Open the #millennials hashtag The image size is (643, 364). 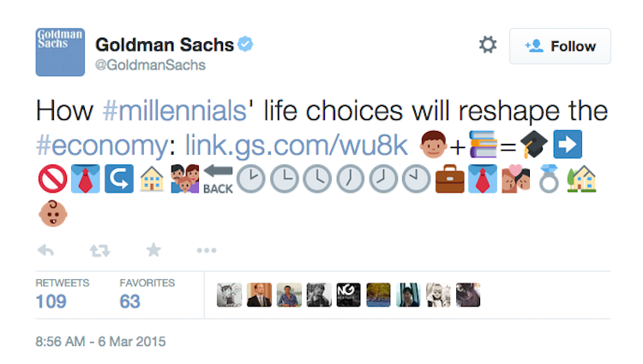coord(175,111)
